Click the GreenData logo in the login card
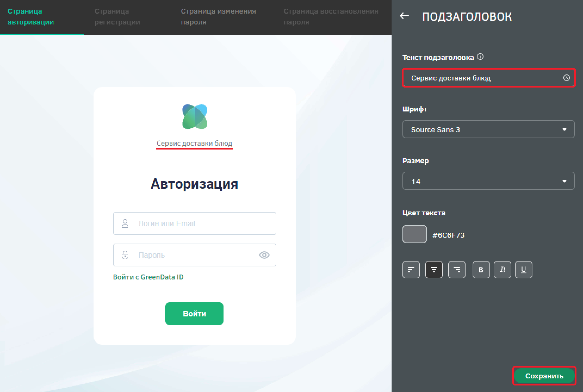The image size is (583, 392). click(194, 117)
